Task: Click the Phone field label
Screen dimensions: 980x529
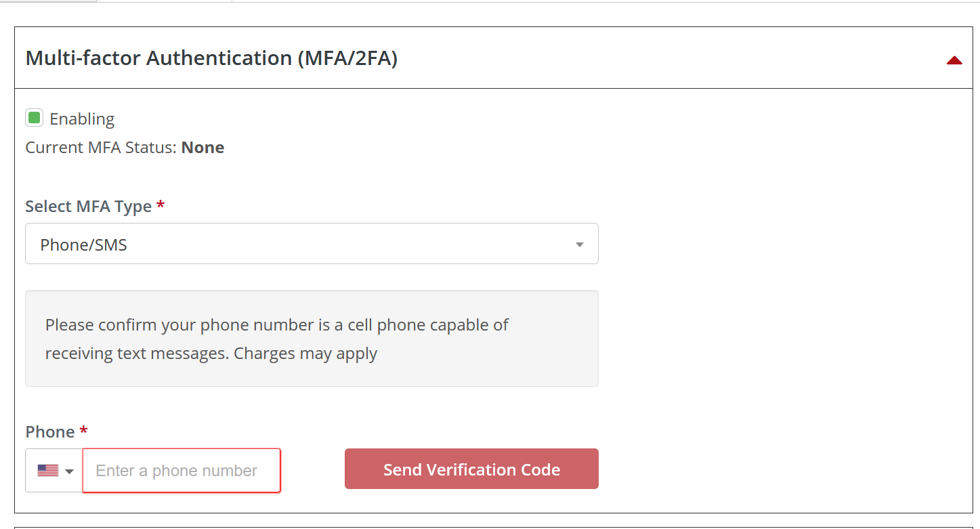Action: 50,431
